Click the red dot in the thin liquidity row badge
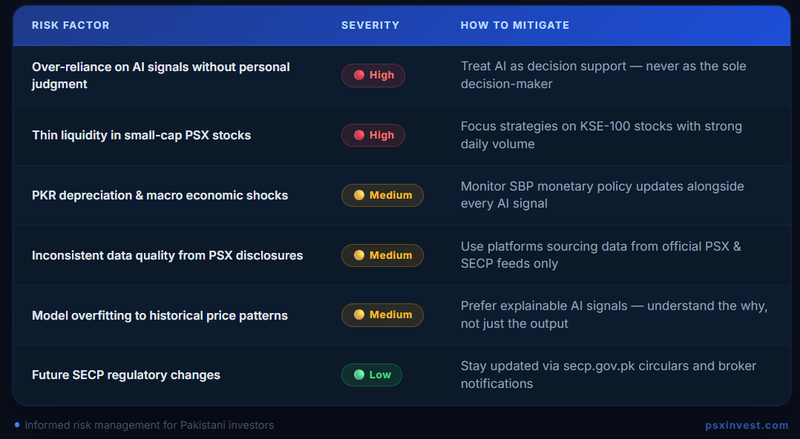Image resolution: width=800 pixels, height=439 pixels. point(358,135)
